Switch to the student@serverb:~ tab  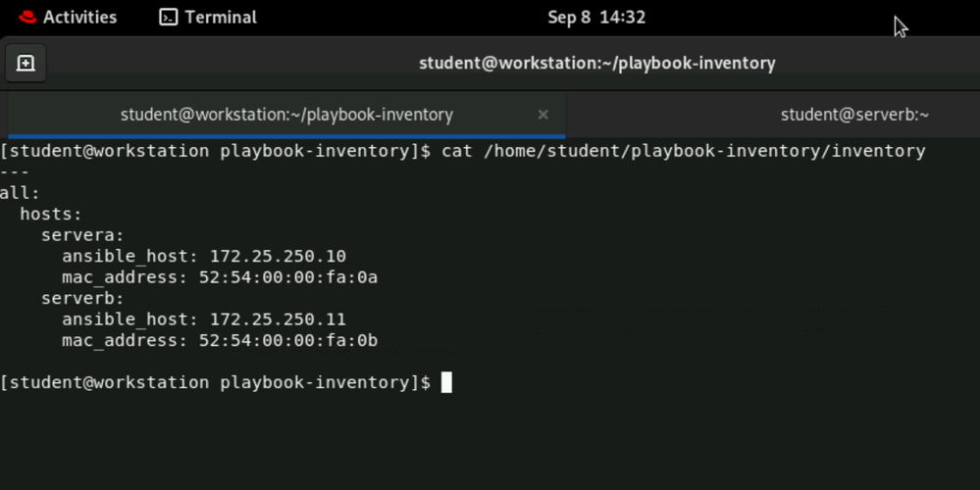[853, 115]
